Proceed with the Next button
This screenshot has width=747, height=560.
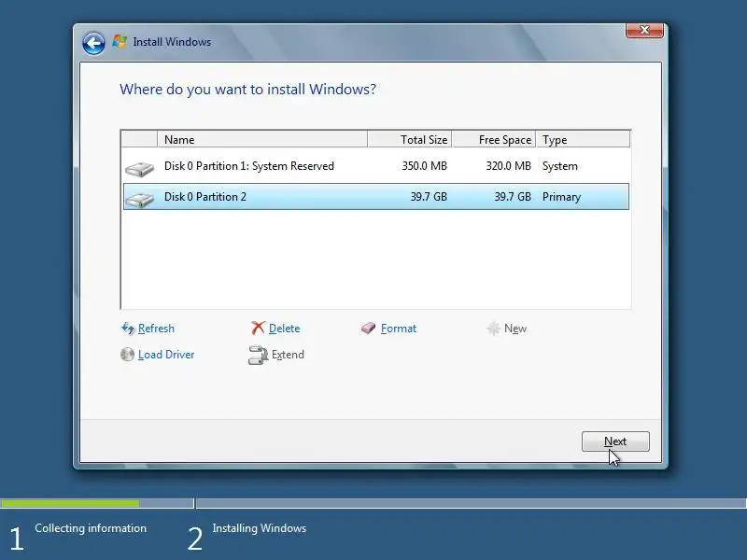(615, 441)
